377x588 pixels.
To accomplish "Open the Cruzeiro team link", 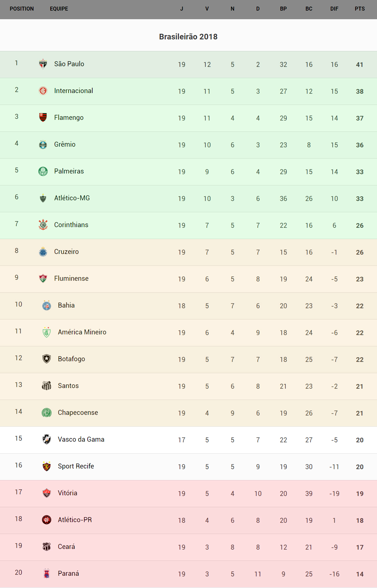I will point(66,252).
